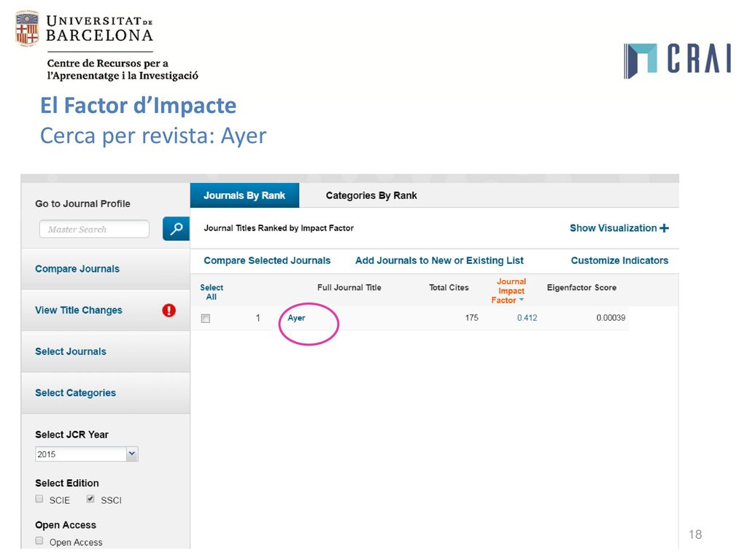The image size is (747, 560).
Task: Open the Ayer journal title link
Action: tap(296, 318)
